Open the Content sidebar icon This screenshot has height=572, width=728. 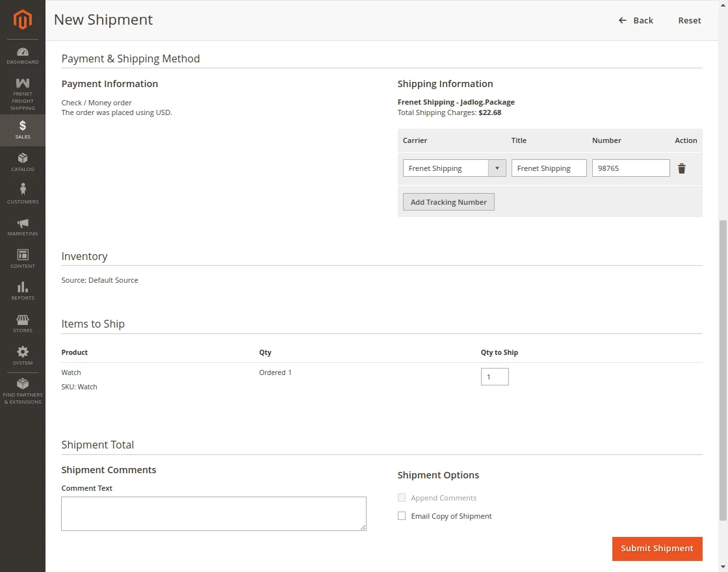coord(23,257)
